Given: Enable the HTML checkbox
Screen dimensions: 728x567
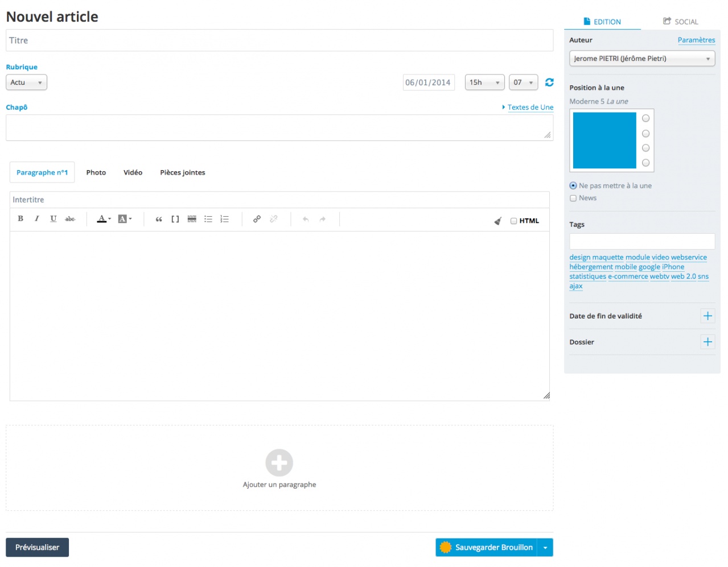Looking at the screenshot, I should [513, 221].
